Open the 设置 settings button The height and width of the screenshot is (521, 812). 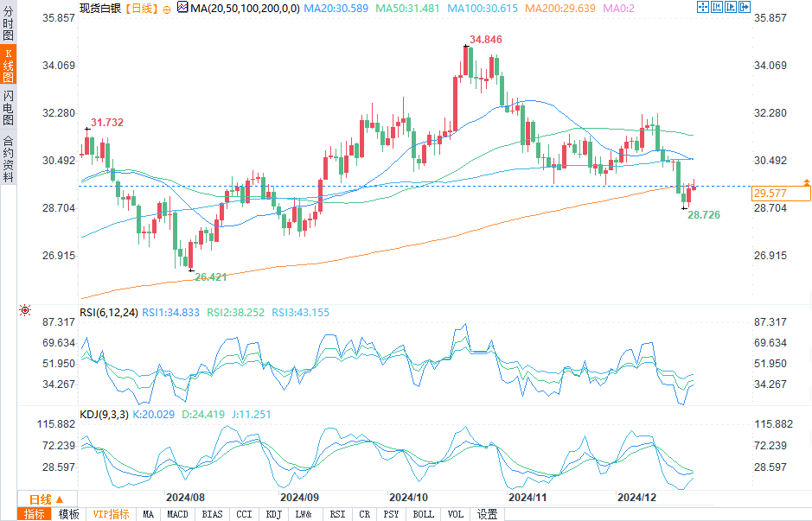pyautogui.click(x=488, y=514)
